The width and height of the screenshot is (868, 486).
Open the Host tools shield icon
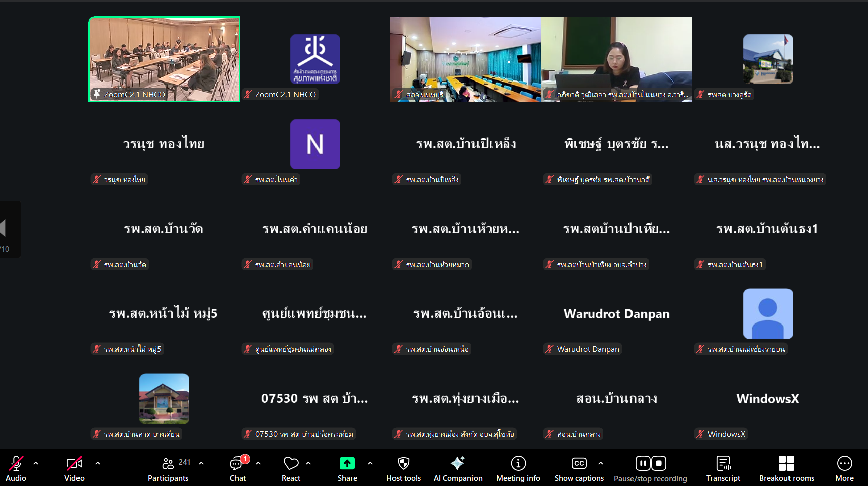tap(403, 463)
